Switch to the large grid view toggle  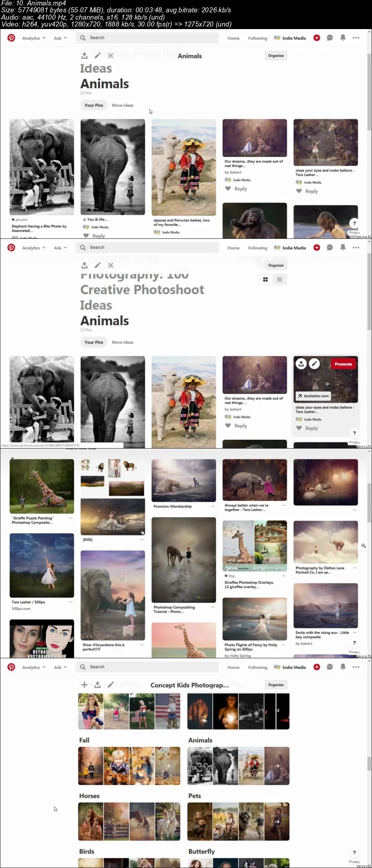(x=266, y=280)
